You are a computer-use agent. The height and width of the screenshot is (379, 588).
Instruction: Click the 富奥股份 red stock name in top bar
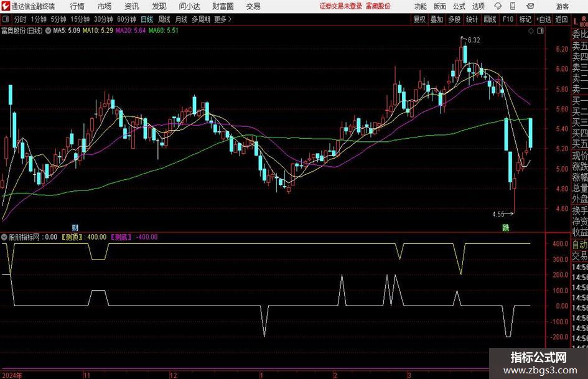tap(378, 6)
